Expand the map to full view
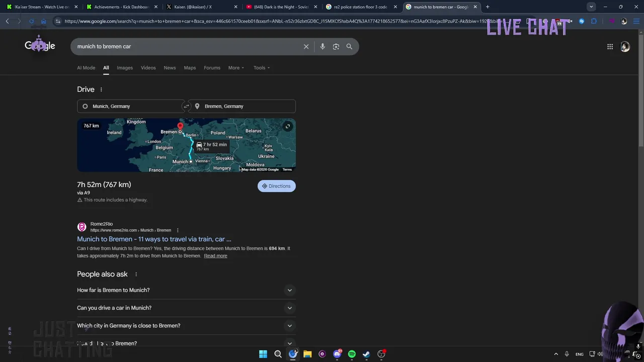The height and width of the screenshot is (362, 644). pos(288,126)
